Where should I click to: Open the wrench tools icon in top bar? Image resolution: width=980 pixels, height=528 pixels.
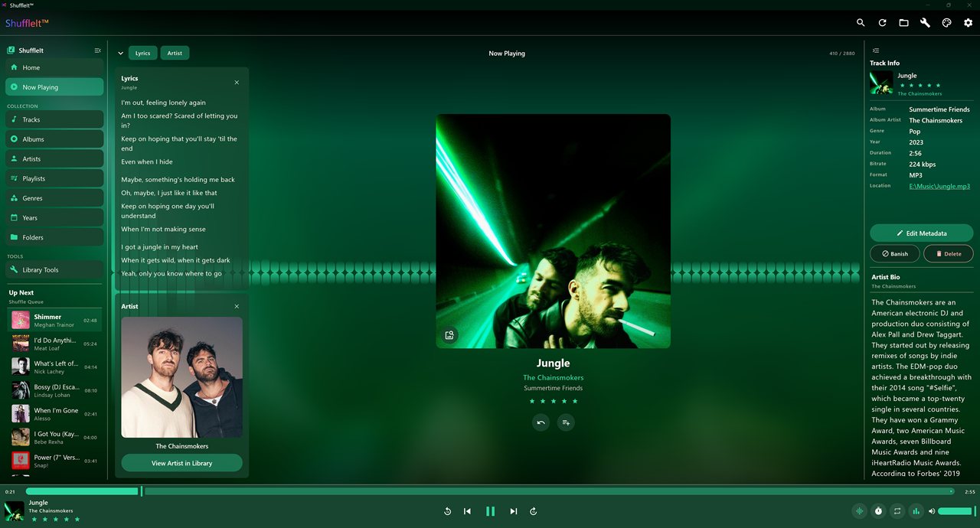925,23
